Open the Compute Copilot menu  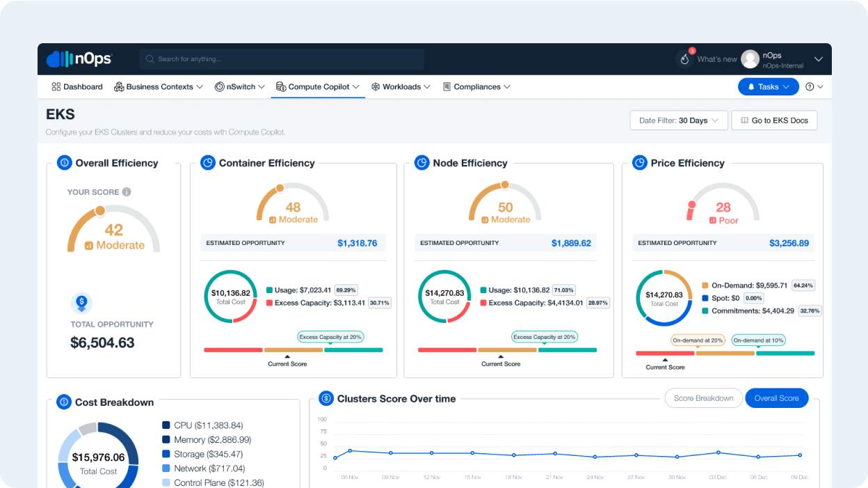point(318,87)
